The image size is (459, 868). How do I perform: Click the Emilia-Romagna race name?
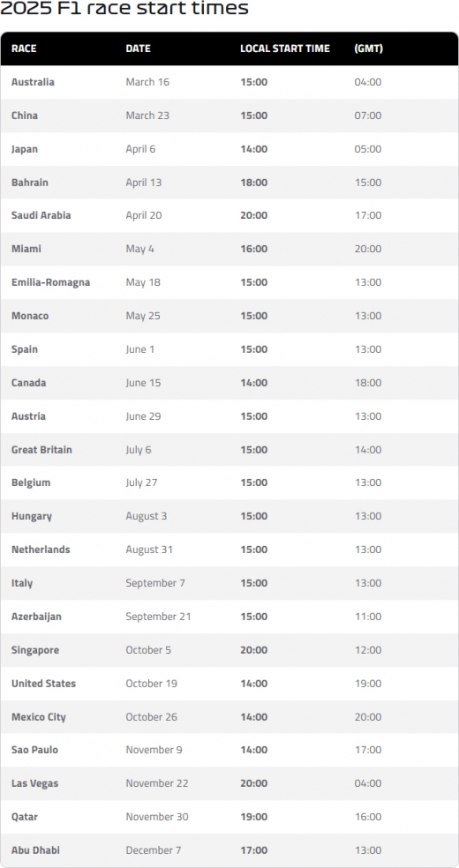[x=50, y=282]
